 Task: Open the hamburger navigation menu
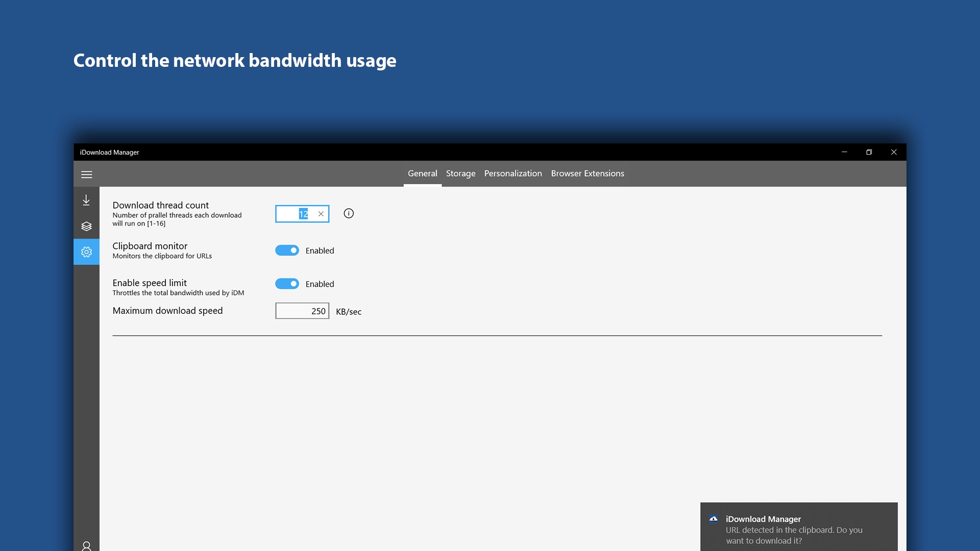point(86,174)
